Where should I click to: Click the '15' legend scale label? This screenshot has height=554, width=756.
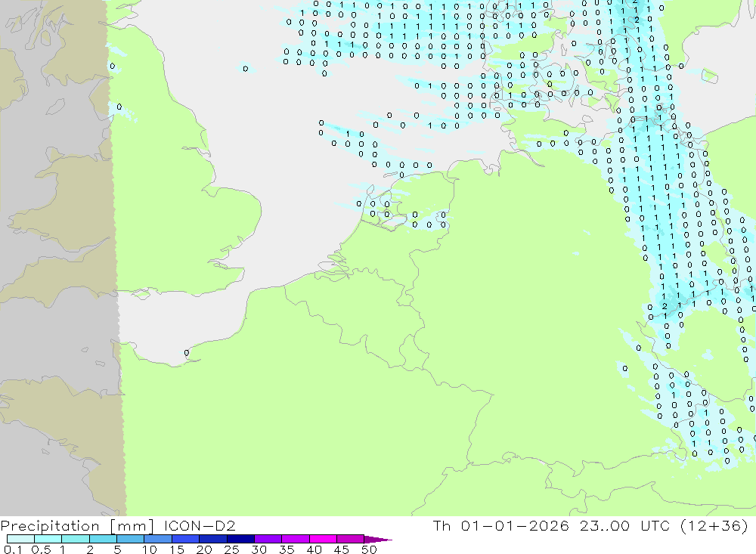(x=177, y=549)
